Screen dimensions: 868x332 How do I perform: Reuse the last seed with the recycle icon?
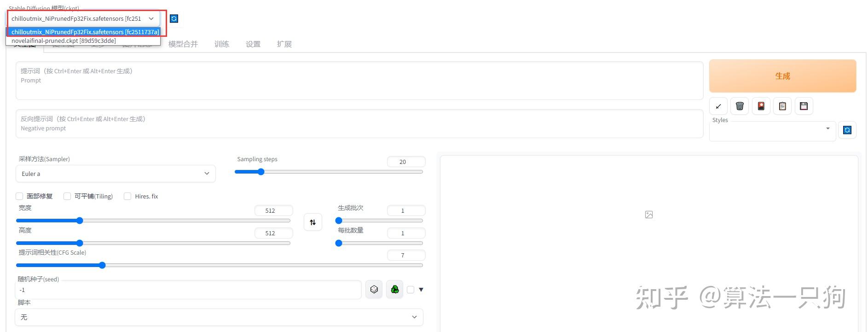point(395,289)
